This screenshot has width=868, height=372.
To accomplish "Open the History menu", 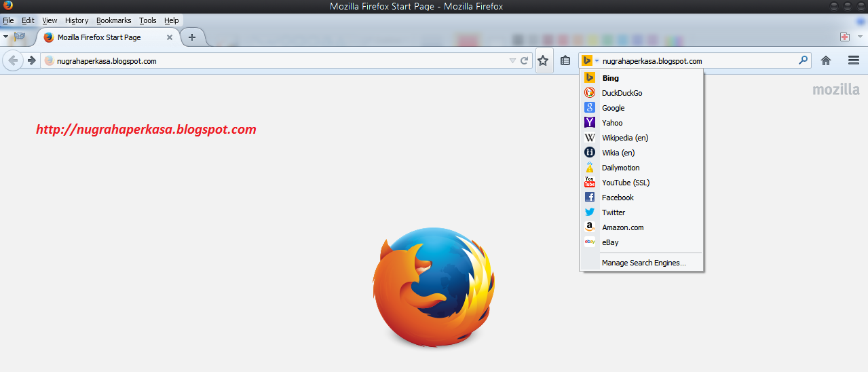I will click(x=77, y=21).
